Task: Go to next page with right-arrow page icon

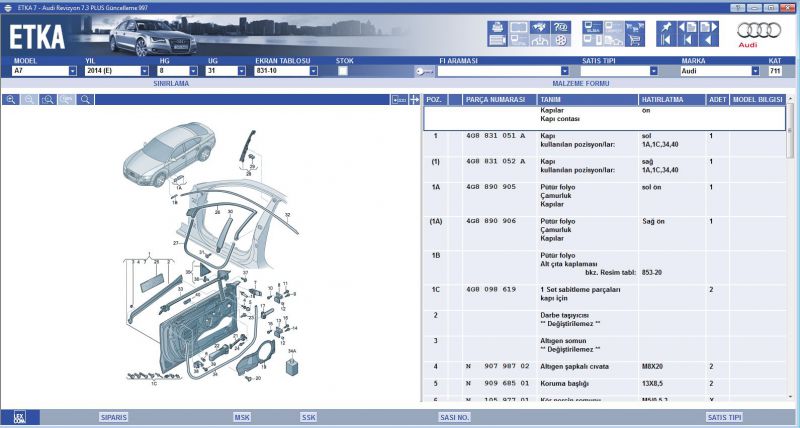Action: coord(708,27)
